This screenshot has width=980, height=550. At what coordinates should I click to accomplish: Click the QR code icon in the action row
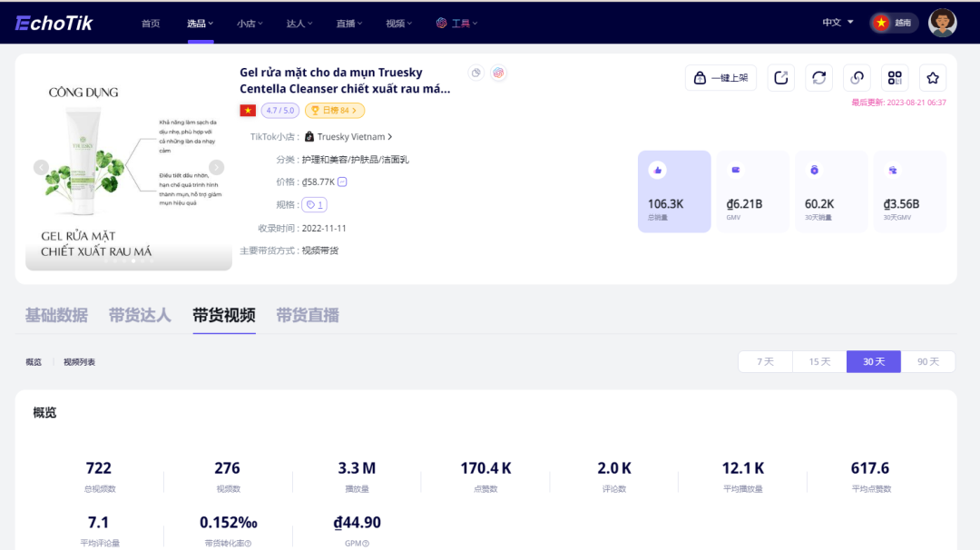pyautogui.click(x=895, y=78)
